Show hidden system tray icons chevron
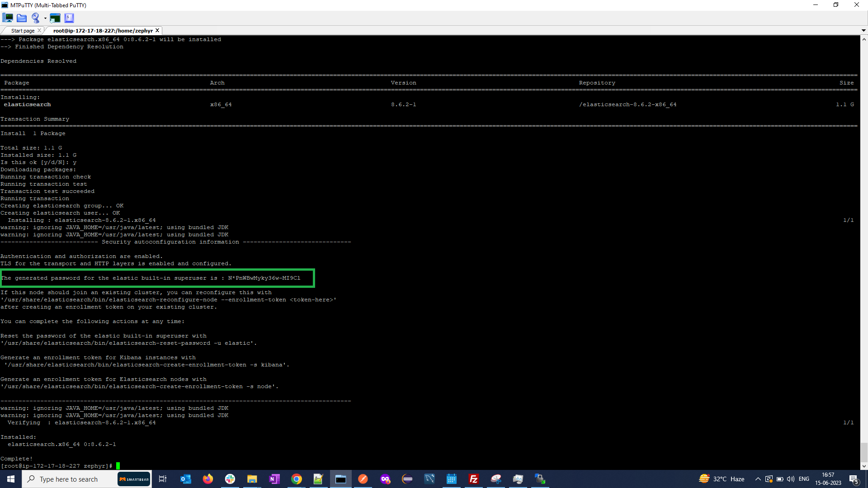 (758, 479)
